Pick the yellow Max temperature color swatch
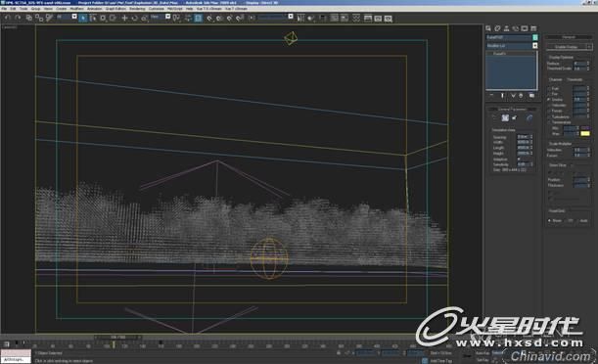This screenshot has width=598, height=364. (x=584, y=133)
